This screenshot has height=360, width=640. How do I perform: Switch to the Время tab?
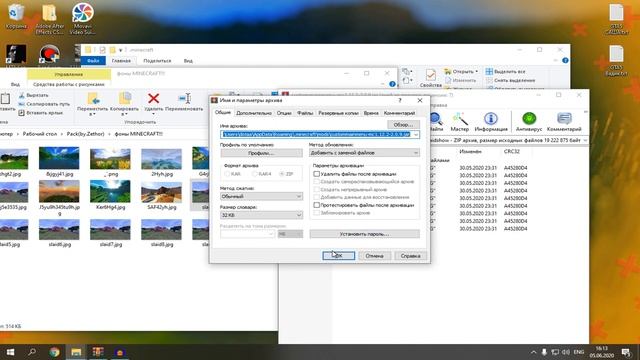point(371,113)
